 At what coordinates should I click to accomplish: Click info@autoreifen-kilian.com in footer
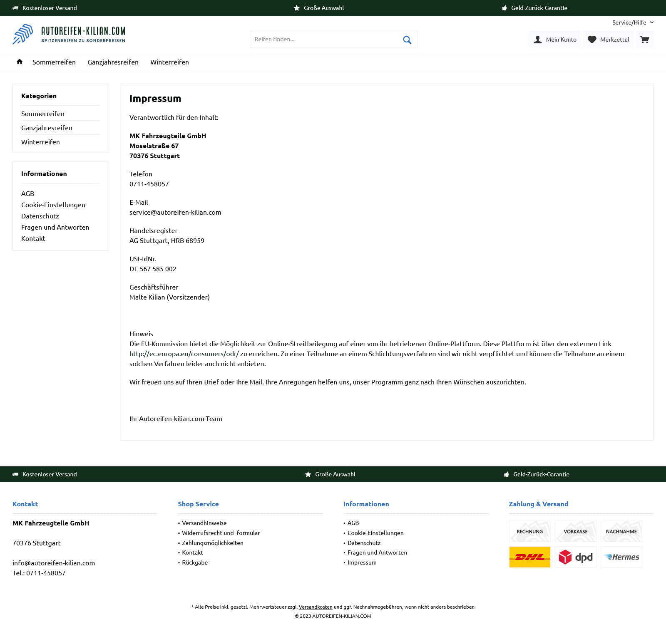[x=54, y=563]
